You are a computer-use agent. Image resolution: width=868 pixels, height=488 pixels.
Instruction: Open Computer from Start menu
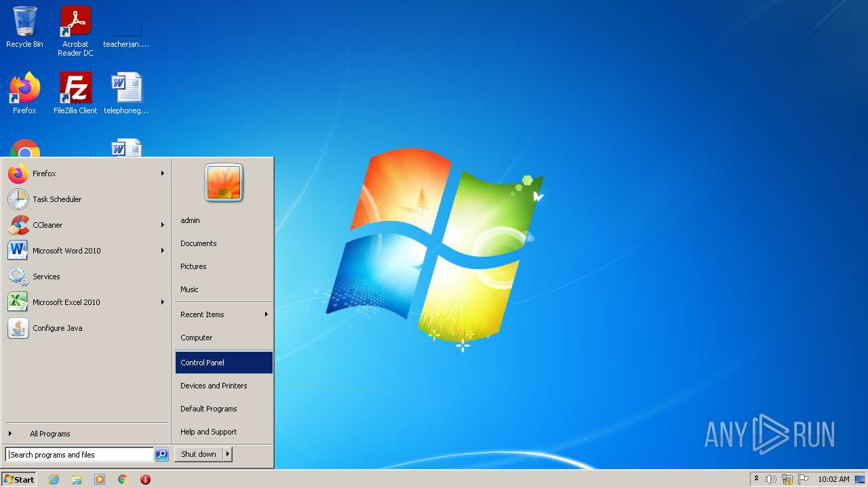point(224,338)
